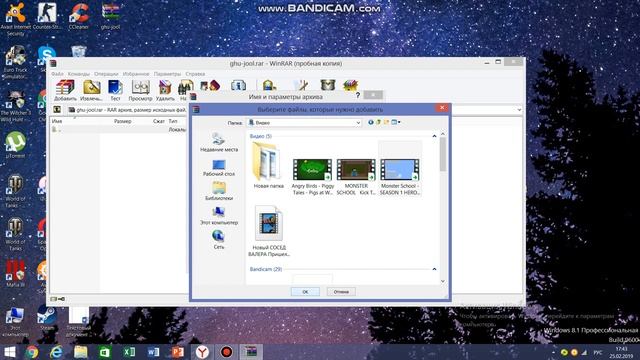This screenshot has height=360, width=640.
Task: Expand the WinRAR address bar dropdown arrow
Action: pos(519,110)
